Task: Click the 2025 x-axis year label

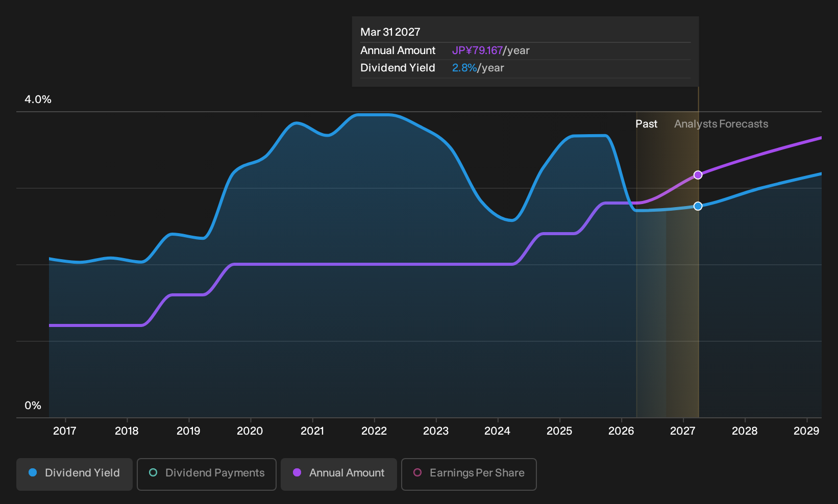Action: (x=559, y=431)
